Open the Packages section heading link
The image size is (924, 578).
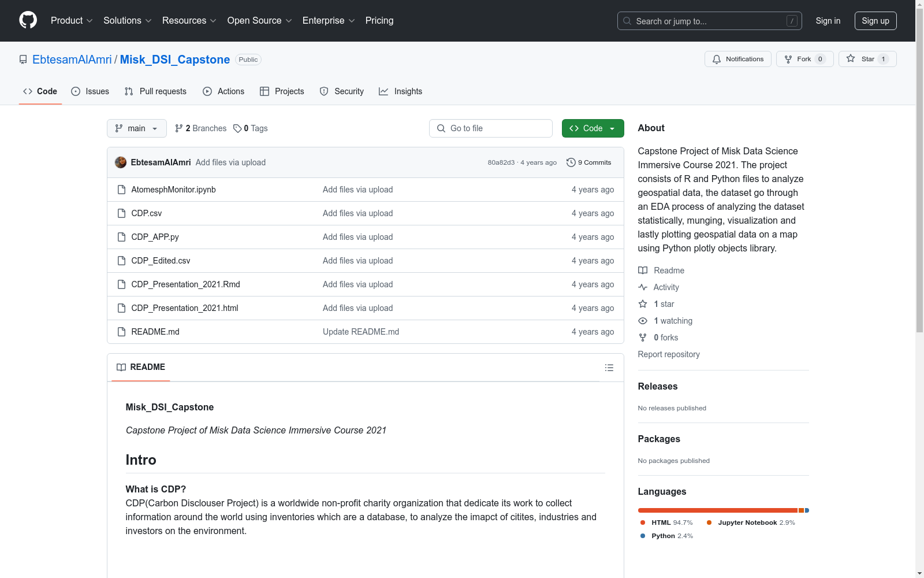coord(659,439)
